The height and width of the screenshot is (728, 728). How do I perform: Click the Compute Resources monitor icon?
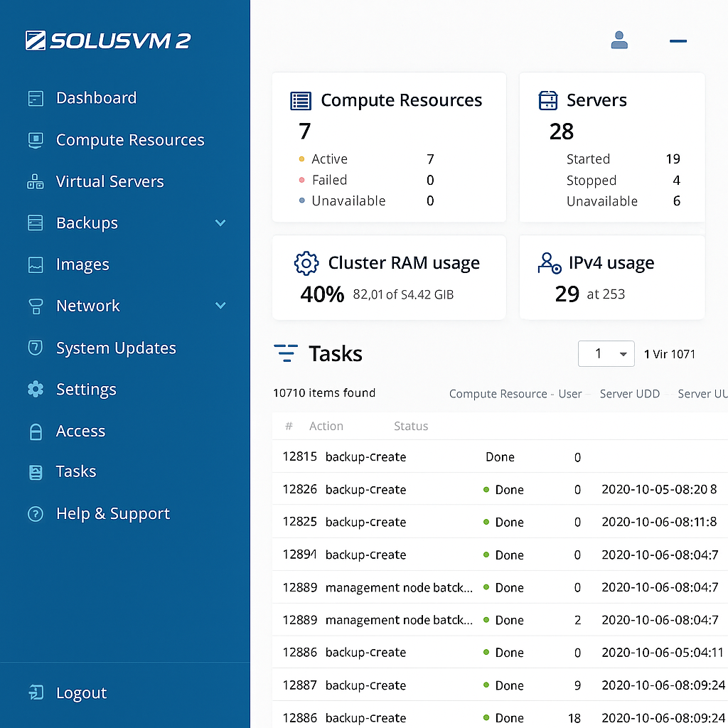click(36, 140)
